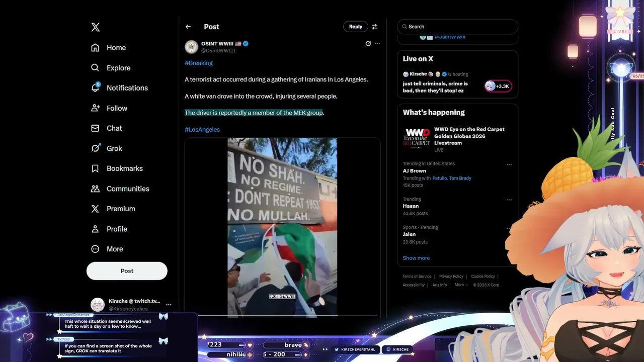Open options for the AJ Brown trend
The height and width of the screenshot is (362, 644).
(x=509, y=164)
